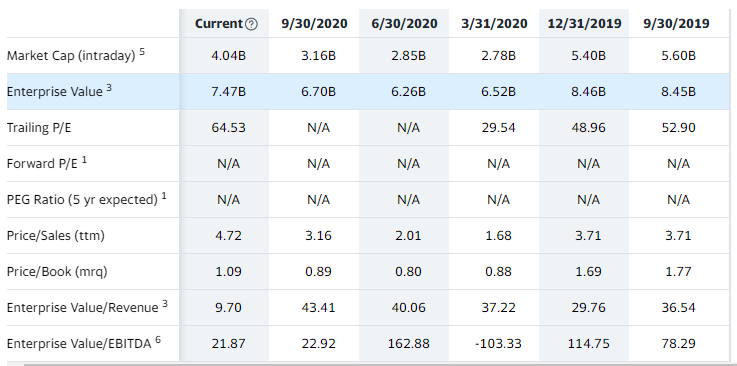Screen dimensions: 737x366
Task: Click trailing P/E value 48.96
Action: click(x=588, y=127)
